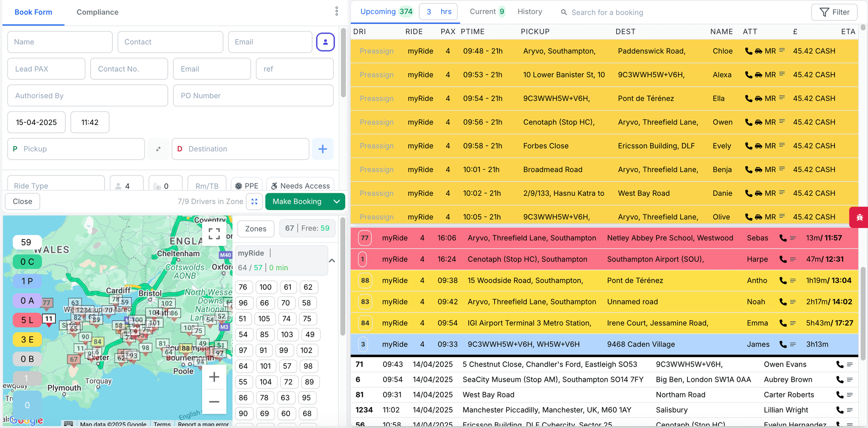The image size is (868, 428).
Task: Toggle the PPE option
Action: pos(247,186)
